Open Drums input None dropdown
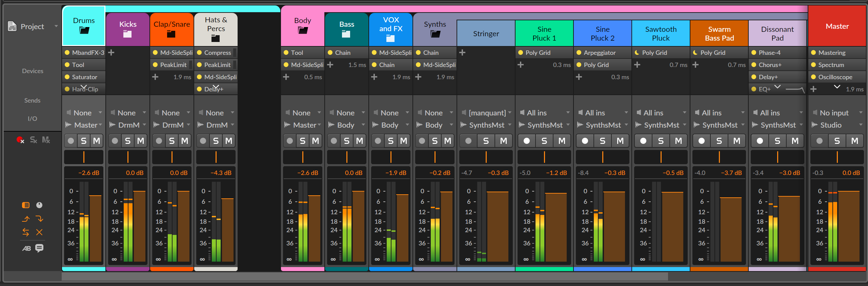 point(84,113)
